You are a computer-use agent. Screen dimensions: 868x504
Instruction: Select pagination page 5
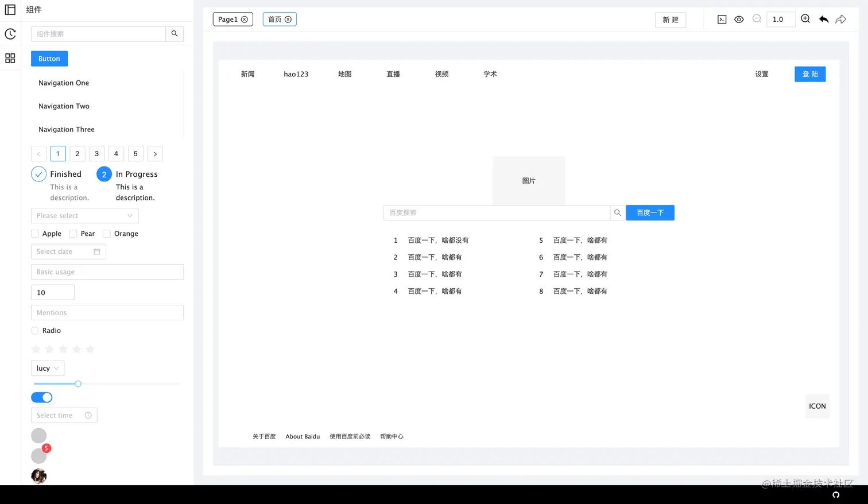point(135,154)
